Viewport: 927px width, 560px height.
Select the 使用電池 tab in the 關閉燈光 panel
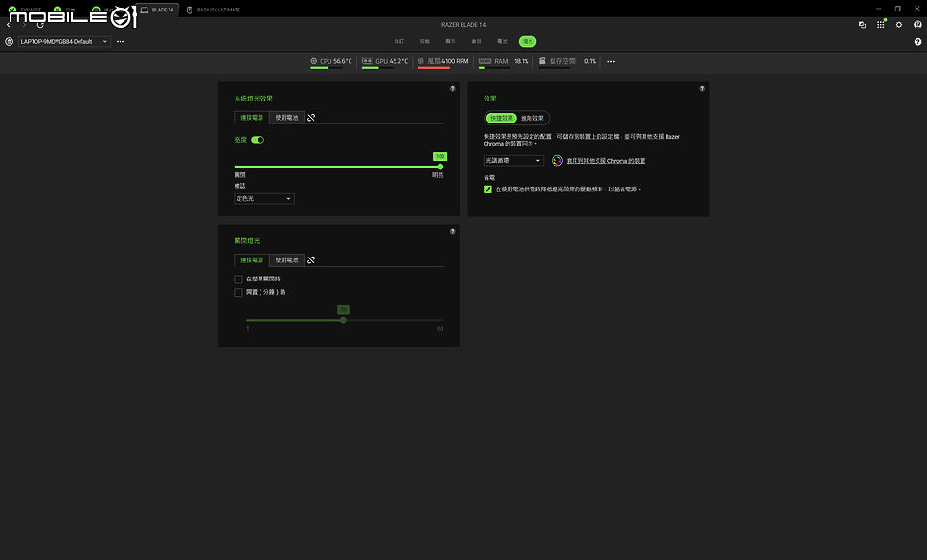(286, 260)
